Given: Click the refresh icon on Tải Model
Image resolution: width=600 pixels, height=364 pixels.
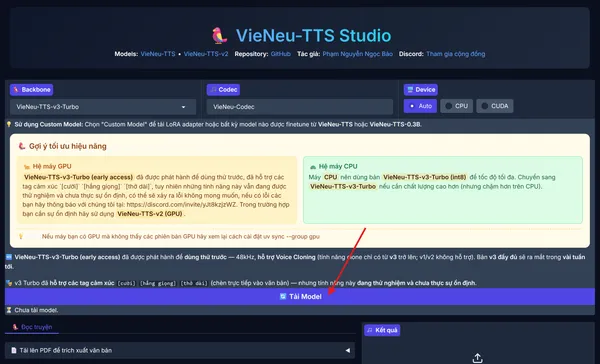Looking at the screenshot, I should [x=283, y=297].
